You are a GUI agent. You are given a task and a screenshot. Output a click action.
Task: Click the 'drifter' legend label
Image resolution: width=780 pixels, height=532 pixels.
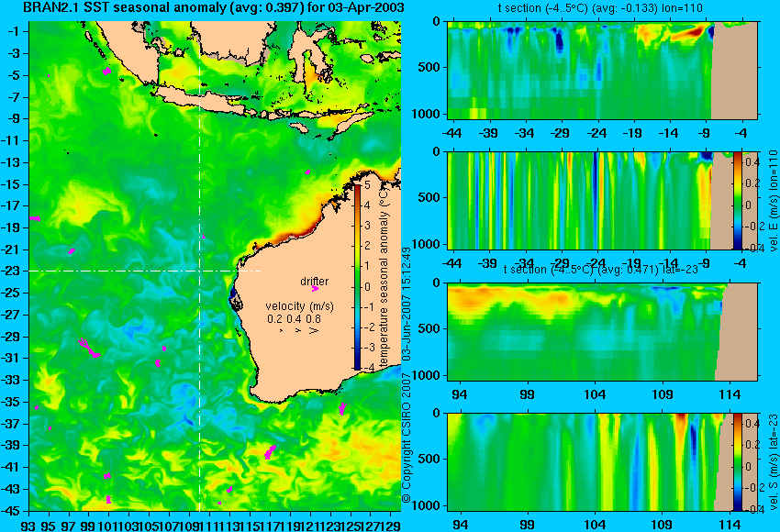coord(315,282)
